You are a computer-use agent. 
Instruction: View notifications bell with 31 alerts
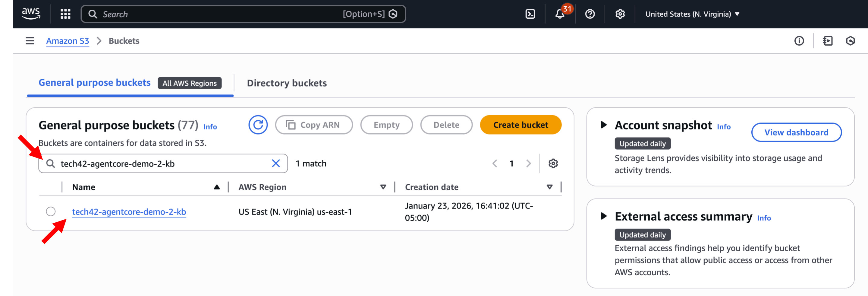(560, 14)
